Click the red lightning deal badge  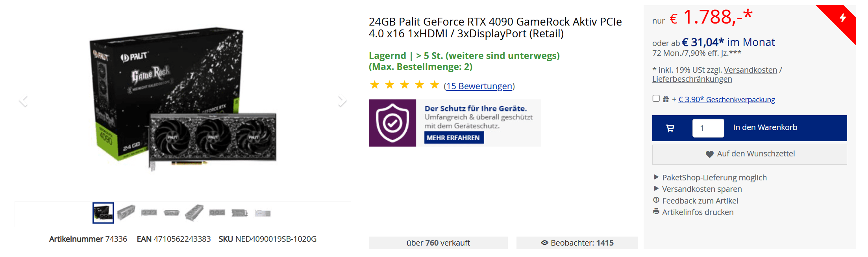pyautogui.click(x=842, y=18)
